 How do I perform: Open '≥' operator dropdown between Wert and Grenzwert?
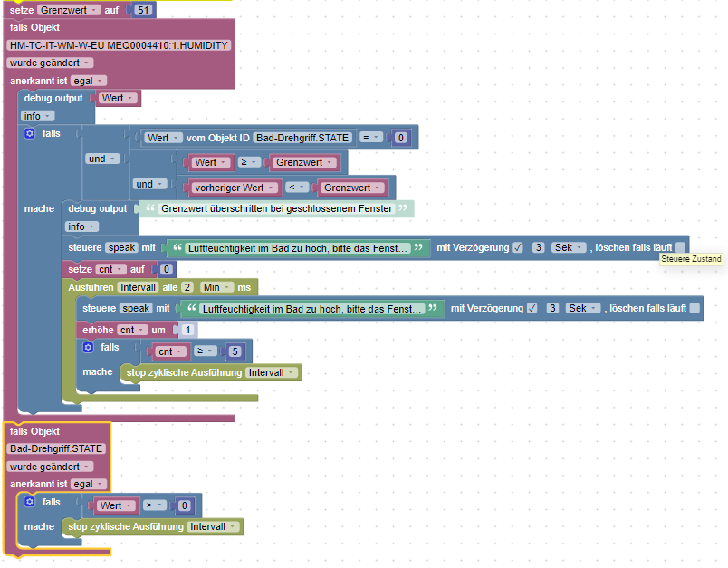(x=249, y=162)
